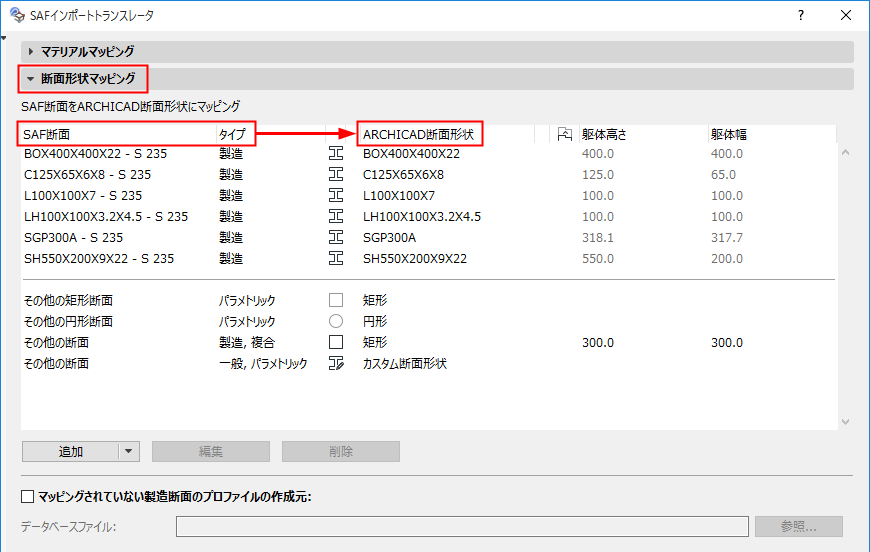Viewport: 870px width, 552px height.
Task: Click ARCHICAD profile name SH550X200X9X22
Action: pos(415,259)
